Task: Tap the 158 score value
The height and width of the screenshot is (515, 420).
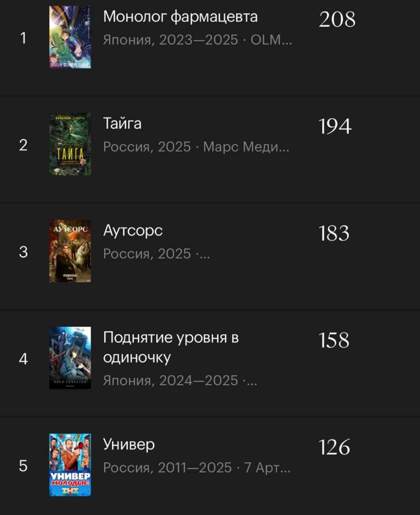Action: pyautogui.click(x=334, y=340)
